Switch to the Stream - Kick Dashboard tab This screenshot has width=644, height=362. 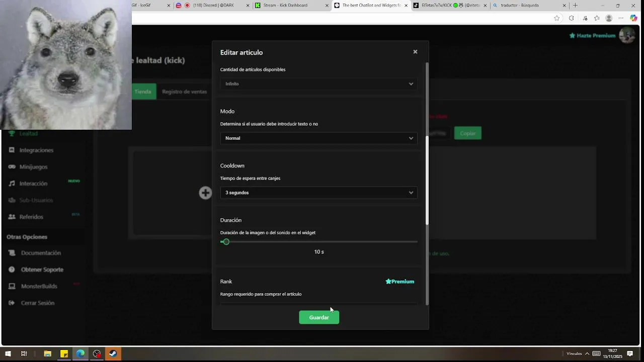292,6
